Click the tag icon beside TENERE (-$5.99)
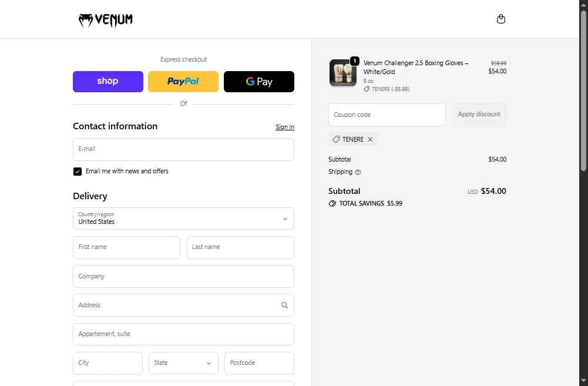This screenshot has height=386, width=588. 367,89
